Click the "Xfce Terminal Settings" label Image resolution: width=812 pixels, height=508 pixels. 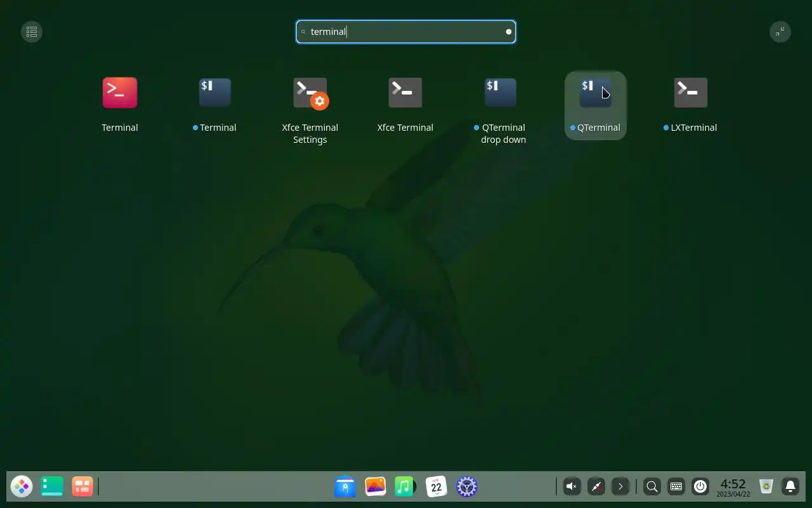(310, 133)
